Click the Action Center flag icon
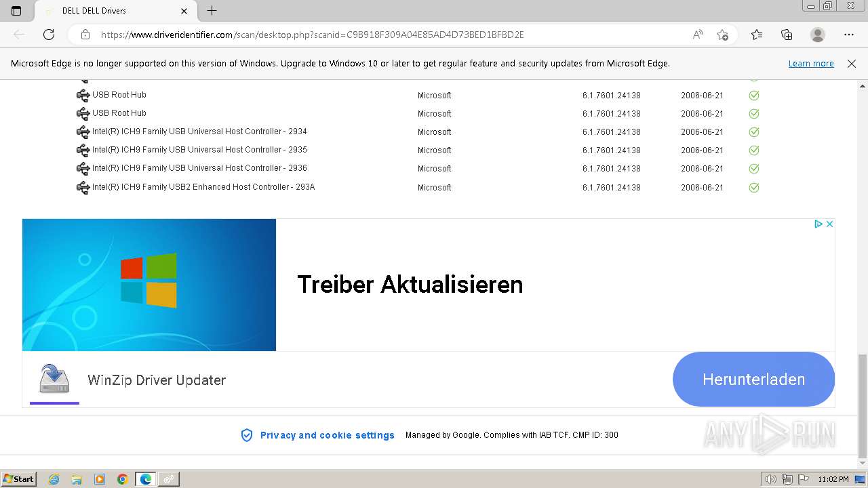This screenshot has height=488, width=868. (803, 479)
